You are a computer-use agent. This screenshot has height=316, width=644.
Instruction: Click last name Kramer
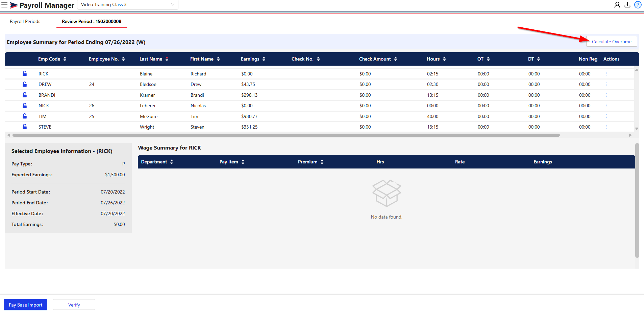[147, 95]
